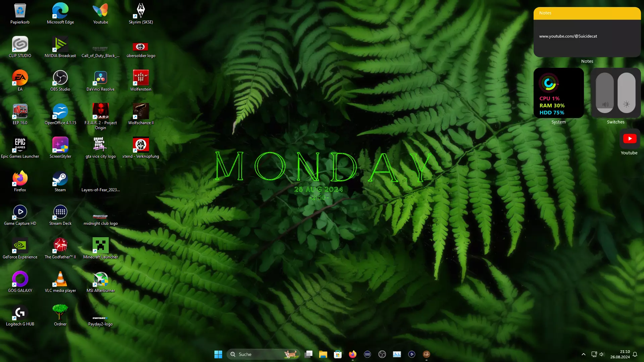The image size is (644, 362).
Task: Select the CLIP STUDIO desktop icon
Action: [20, 47]
